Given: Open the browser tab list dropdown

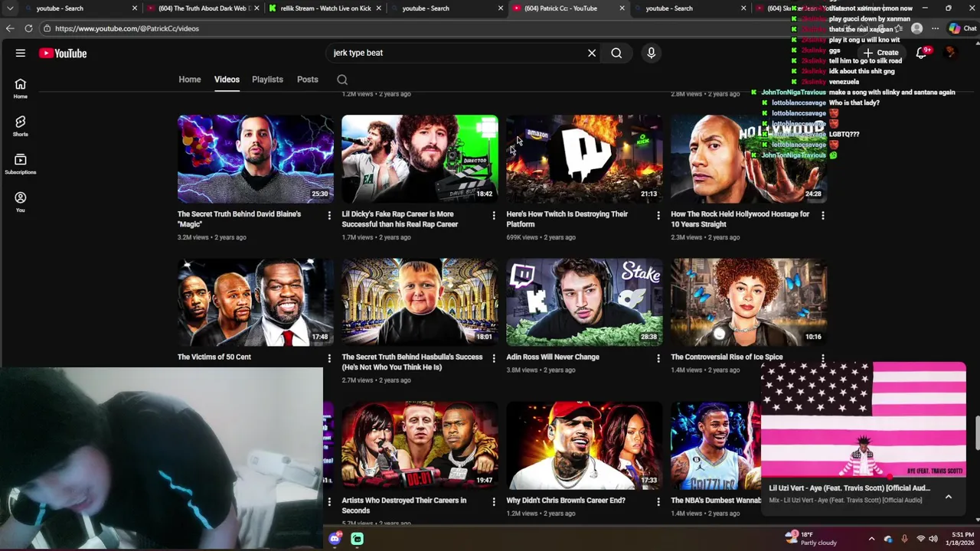Looking at the screenshot, I should click(10, 8).
